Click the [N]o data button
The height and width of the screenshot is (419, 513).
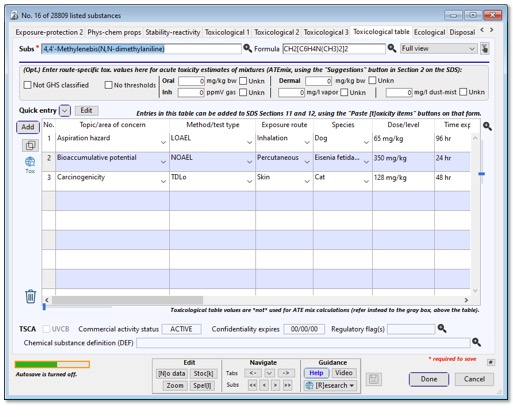coord(172,374)
